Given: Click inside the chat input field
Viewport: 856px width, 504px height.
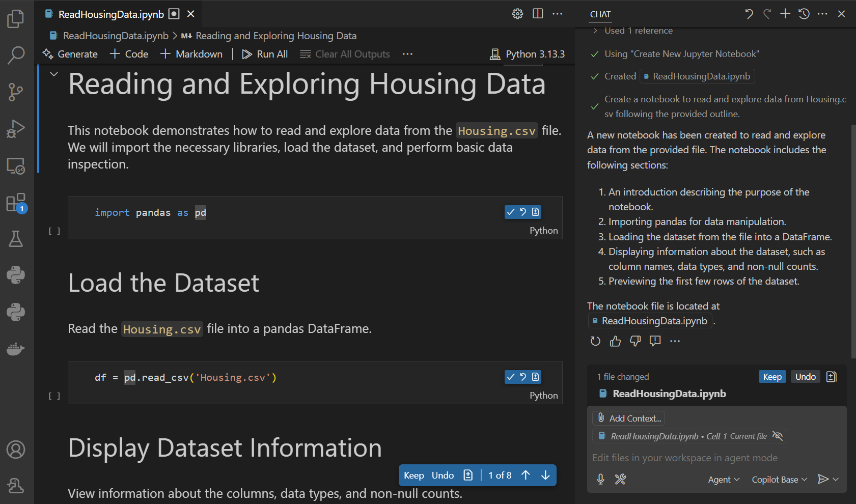Looking at the screenshot, I should coord(687,458).
